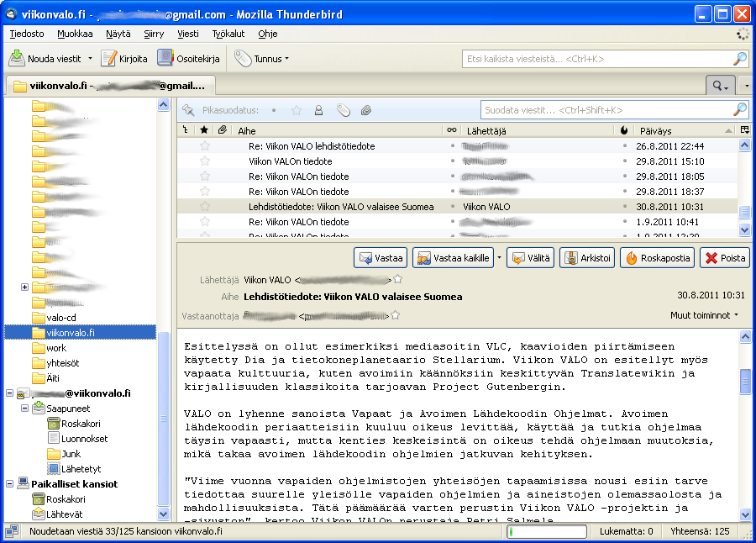Viewport: 756px width, 543px height.
Task: Click the thread column header icon
Action: click(186, 129)
